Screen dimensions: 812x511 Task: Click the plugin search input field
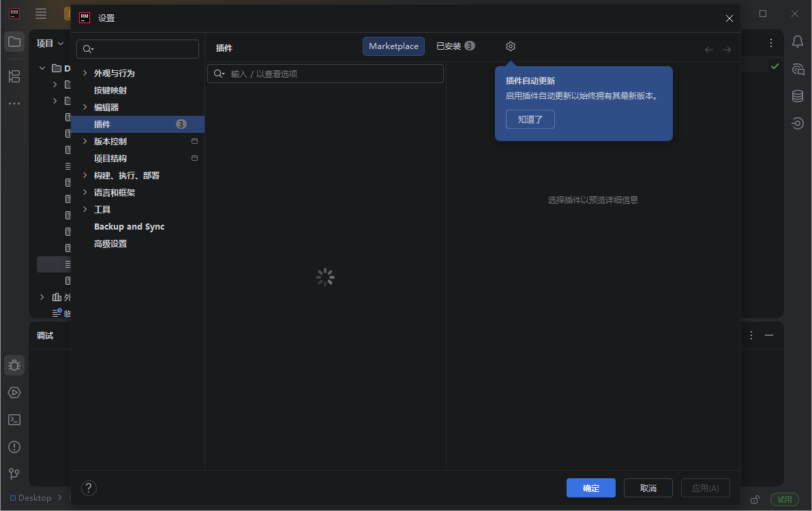pos(325,73)
